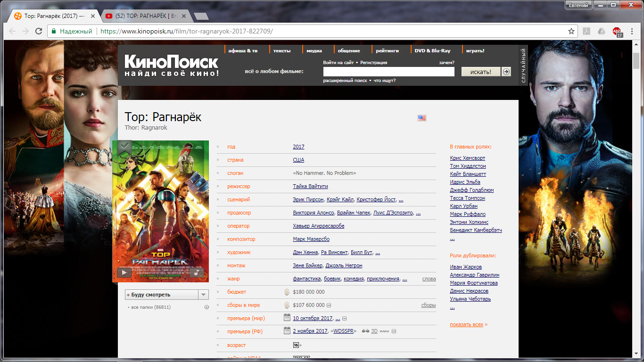Click the arrow button next to искать!
The height and width of the screenshot is (362, 644).
[506, 72]
